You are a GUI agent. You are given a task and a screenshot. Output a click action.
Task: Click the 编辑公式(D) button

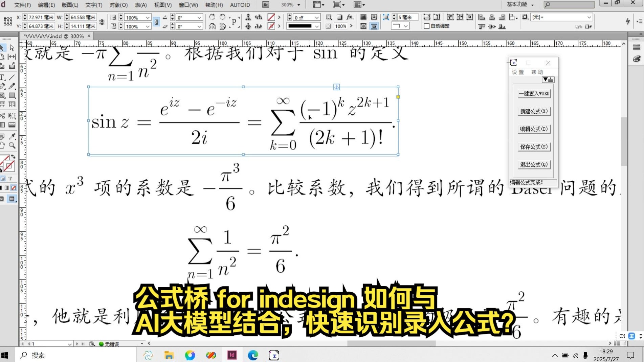[534, 129]
